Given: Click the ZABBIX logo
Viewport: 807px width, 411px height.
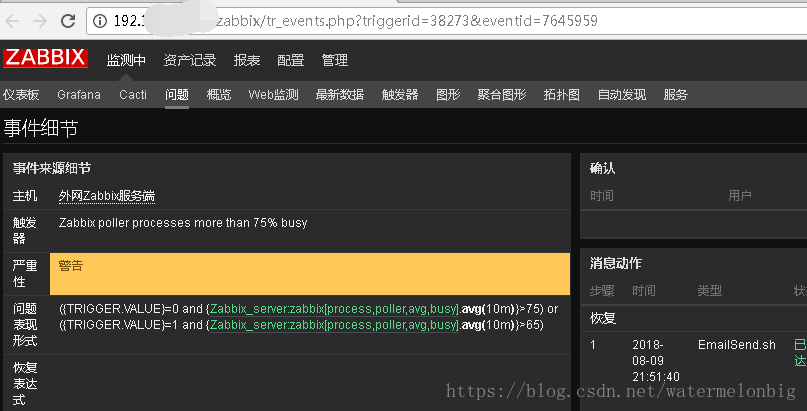Looking at the screenshot, I should coord(45,58).
